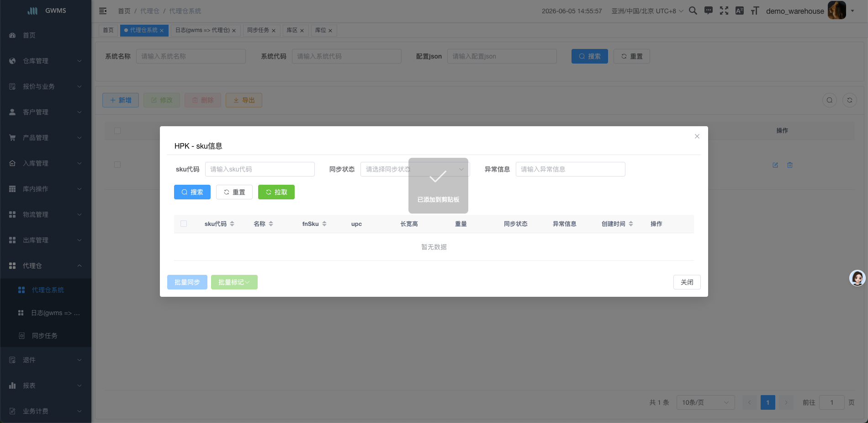Click 首页 breadcrumb link
The width and height of the screenshot is (868, 423).
click(x=124, y=11)
